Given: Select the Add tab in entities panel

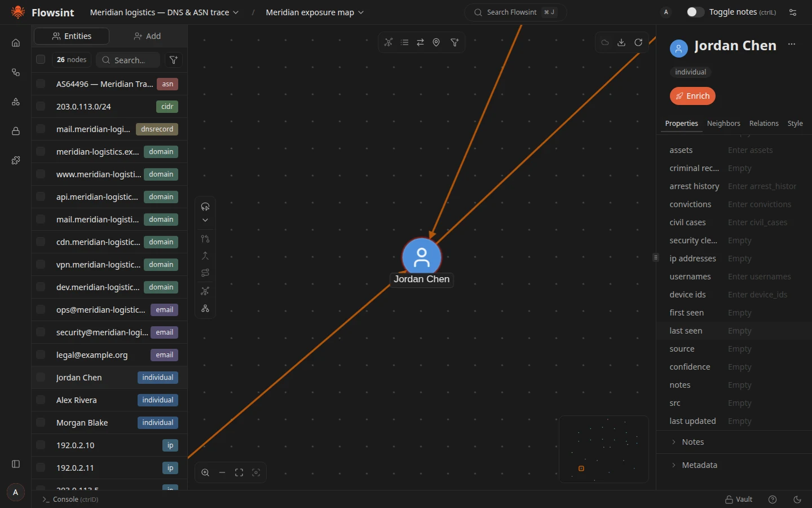Looking at the screenshot, I should 147,36.
